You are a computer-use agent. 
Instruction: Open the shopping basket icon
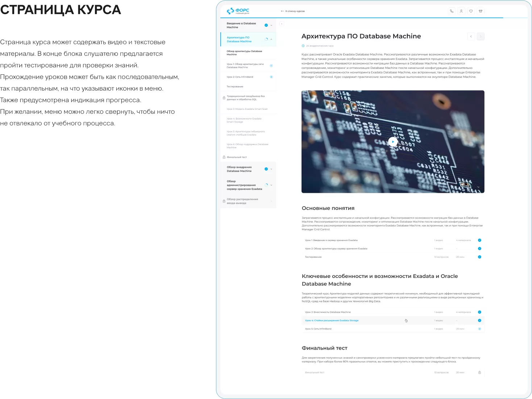pos(481,11)
